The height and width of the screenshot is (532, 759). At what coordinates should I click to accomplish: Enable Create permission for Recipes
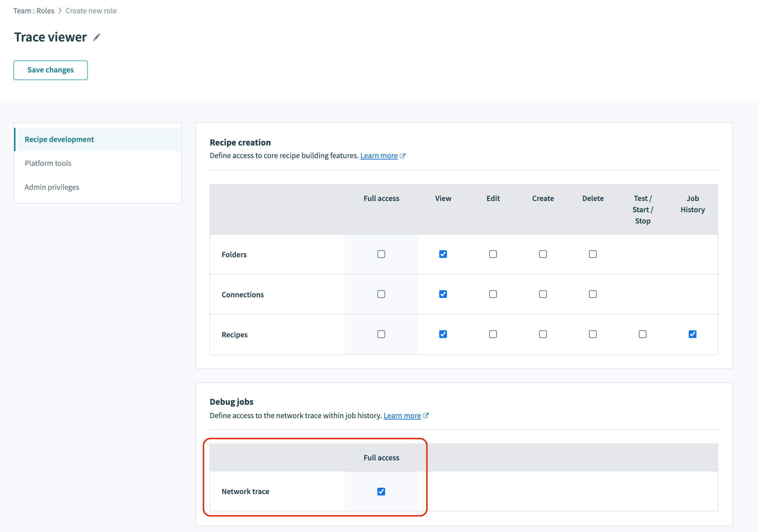(x=543, y=334)
